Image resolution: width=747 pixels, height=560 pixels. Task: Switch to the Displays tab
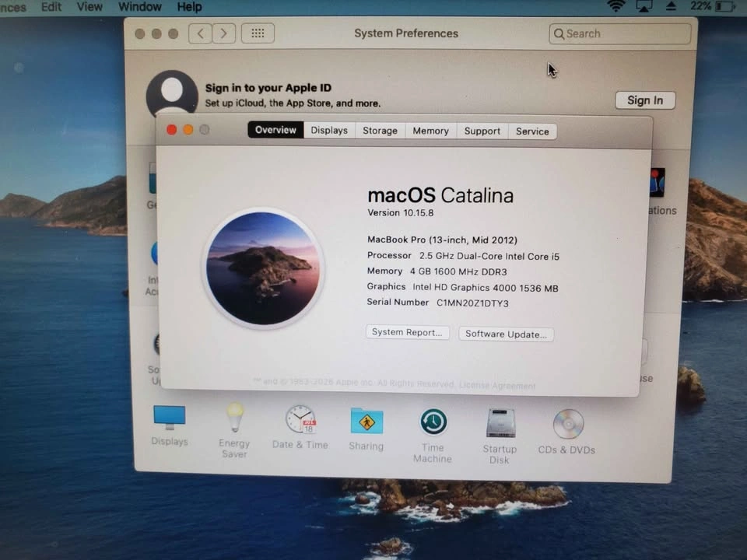[x=329, y=130]
